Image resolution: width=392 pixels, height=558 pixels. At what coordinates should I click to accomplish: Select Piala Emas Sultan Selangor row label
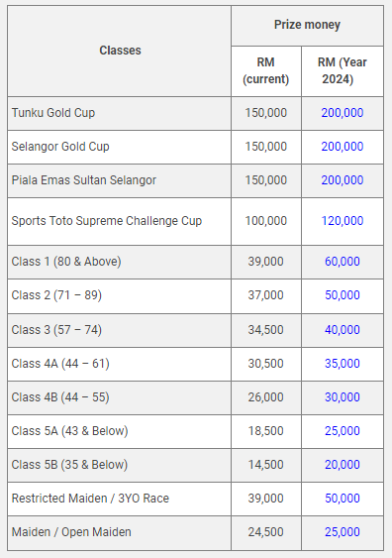(x=84, y=180)
